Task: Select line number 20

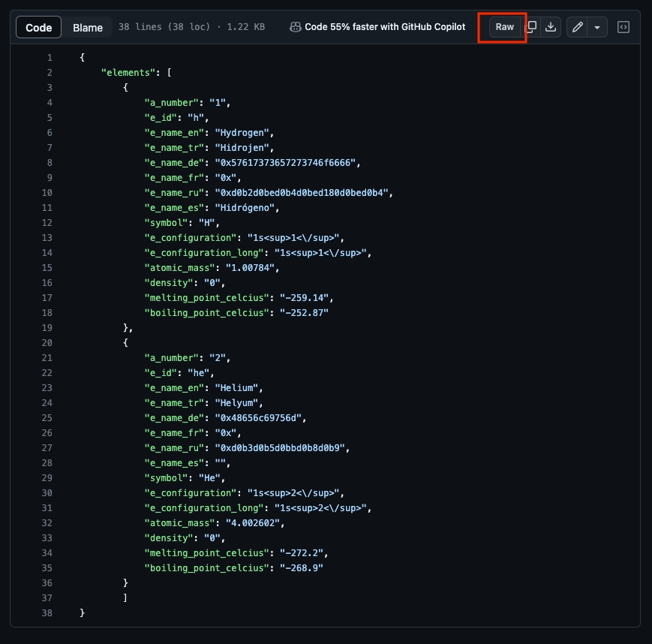Action: coord(47,343)
